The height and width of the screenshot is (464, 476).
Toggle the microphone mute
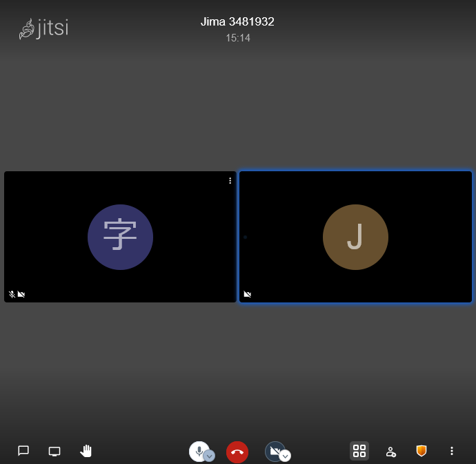point(198,450)
